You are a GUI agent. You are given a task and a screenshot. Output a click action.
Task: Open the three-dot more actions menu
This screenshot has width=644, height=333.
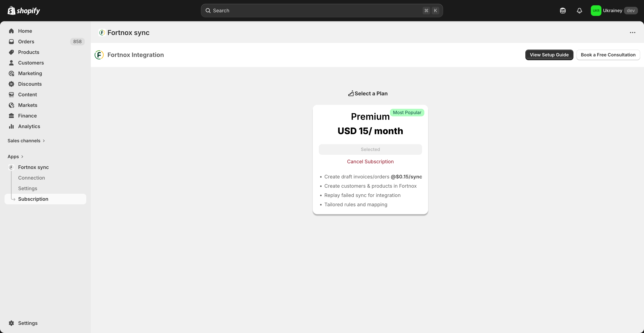[x=632, y=33]
